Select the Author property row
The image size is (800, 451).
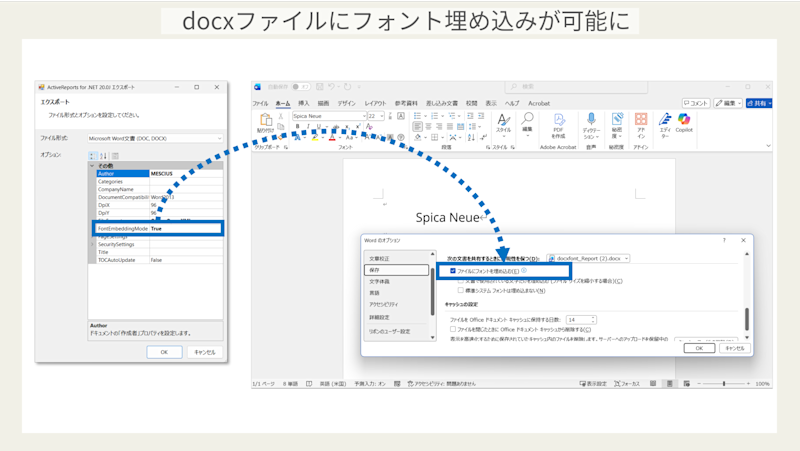click(160, 173)
